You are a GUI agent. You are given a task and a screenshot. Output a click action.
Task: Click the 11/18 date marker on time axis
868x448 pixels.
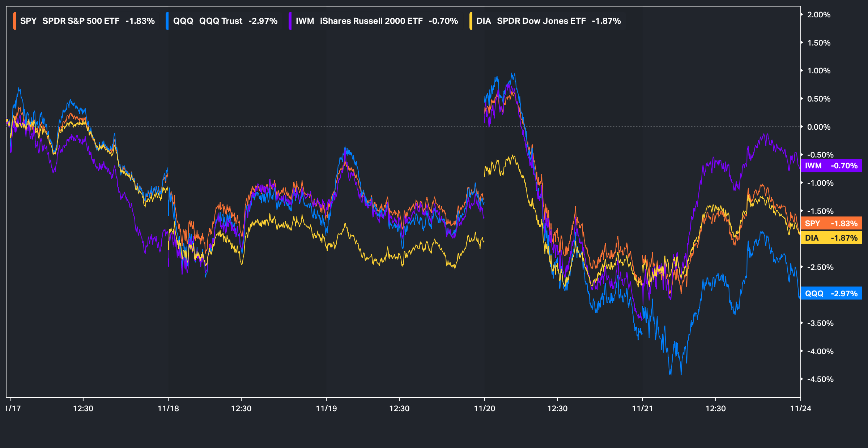pyautogui.click(x=168, y=408)
